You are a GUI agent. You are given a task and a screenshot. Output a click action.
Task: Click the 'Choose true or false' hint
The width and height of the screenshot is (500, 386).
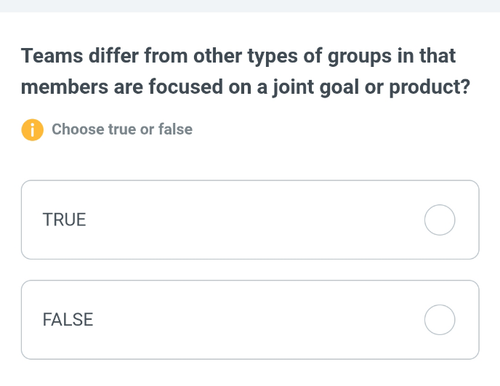click(x=122, y=129)
